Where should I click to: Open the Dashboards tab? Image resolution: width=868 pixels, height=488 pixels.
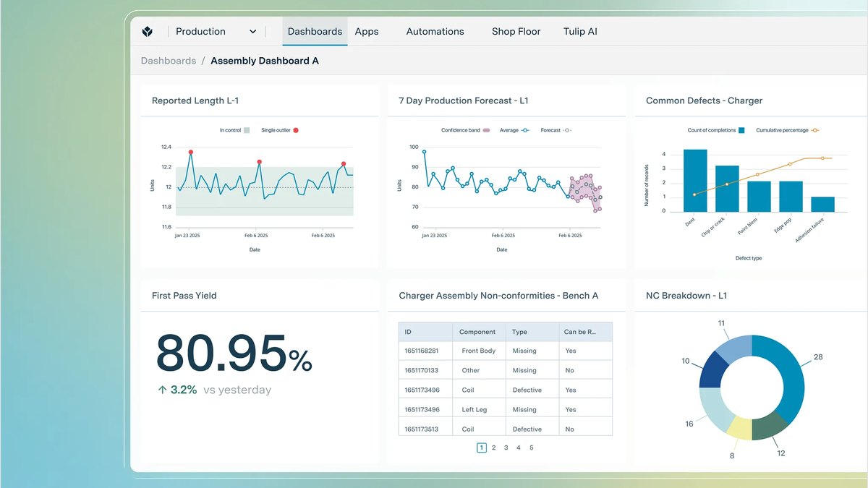[315, 32]
